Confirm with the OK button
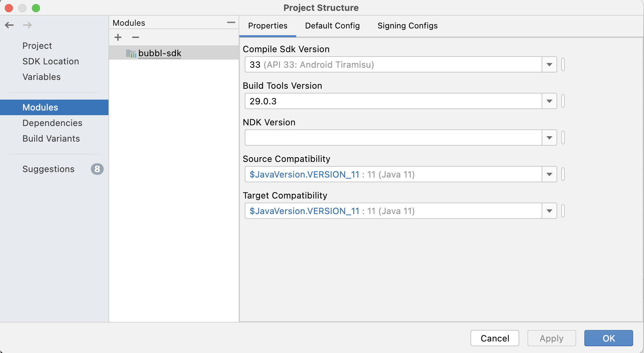The height and width of the screenshot is (353, 644). (608, 338)
